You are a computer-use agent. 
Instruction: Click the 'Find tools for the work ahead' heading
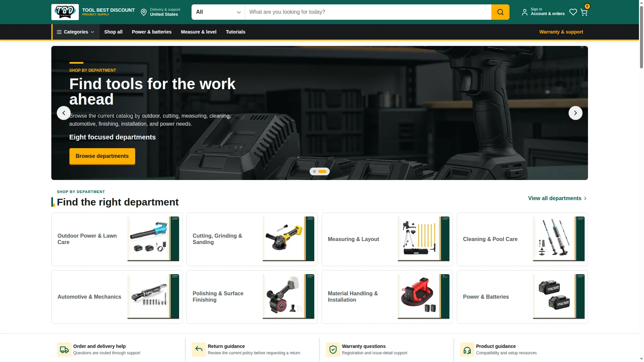click(152, 92)
